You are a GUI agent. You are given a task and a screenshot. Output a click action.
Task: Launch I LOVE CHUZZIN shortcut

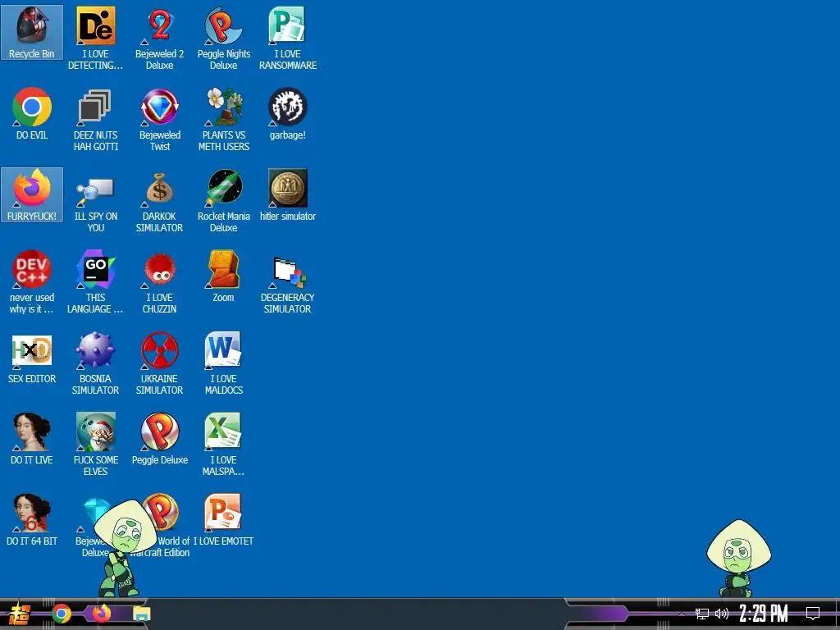pos(160,282)
